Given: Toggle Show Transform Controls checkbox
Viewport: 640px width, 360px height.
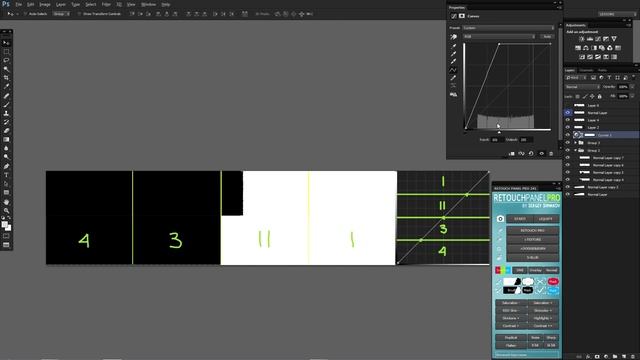Looking at the screenshot, I should click(x=79, y=14).
